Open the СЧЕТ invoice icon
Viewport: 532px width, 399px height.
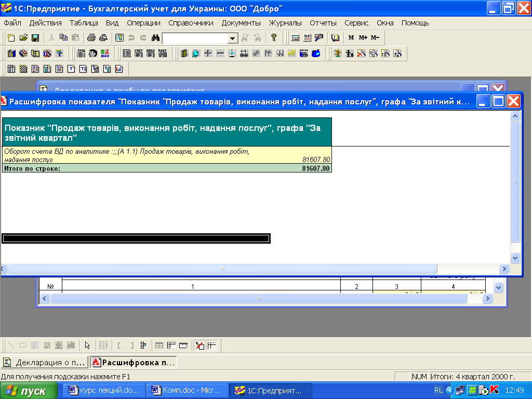coord(138,54)
